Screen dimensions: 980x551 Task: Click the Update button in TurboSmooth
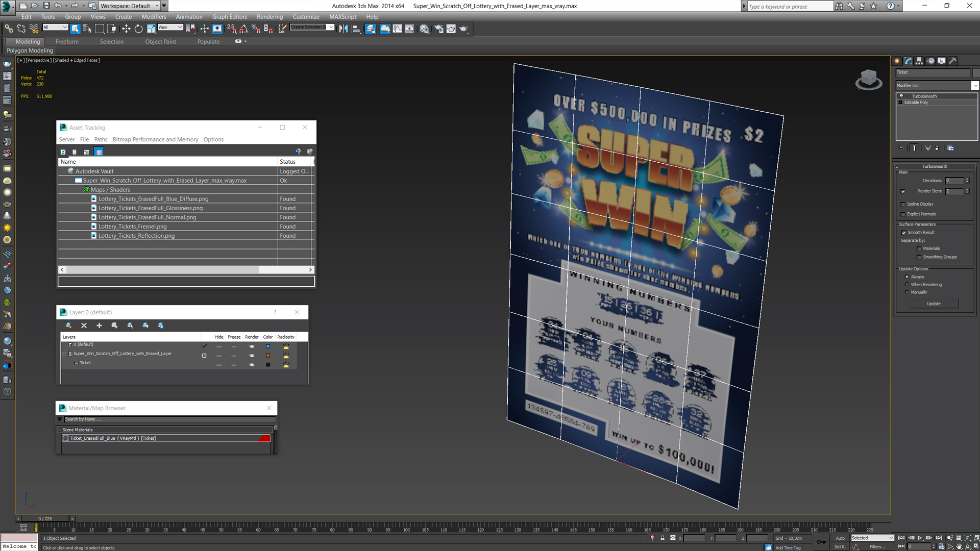(934, 304)
